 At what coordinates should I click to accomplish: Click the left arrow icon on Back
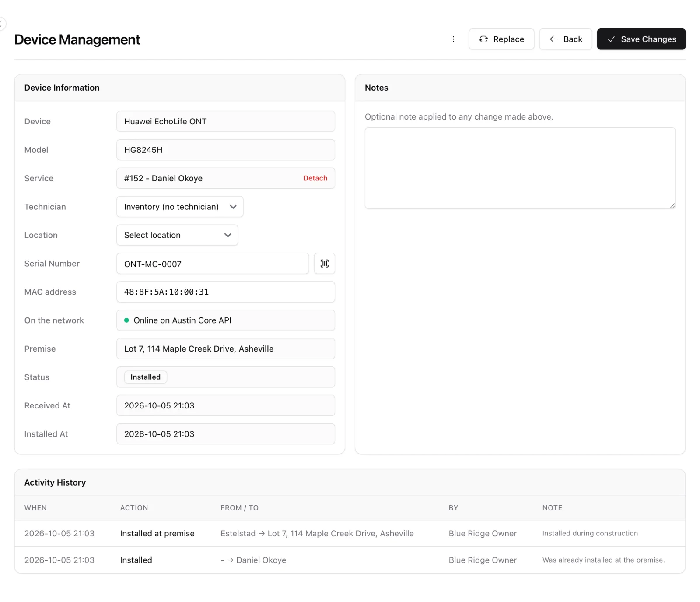(x=553, y=39)
